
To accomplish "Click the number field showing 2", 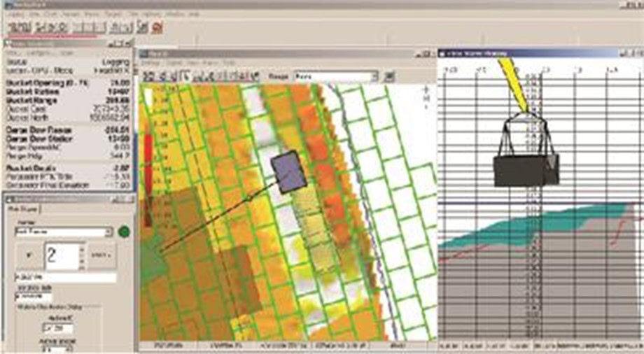I will [64, 256].
